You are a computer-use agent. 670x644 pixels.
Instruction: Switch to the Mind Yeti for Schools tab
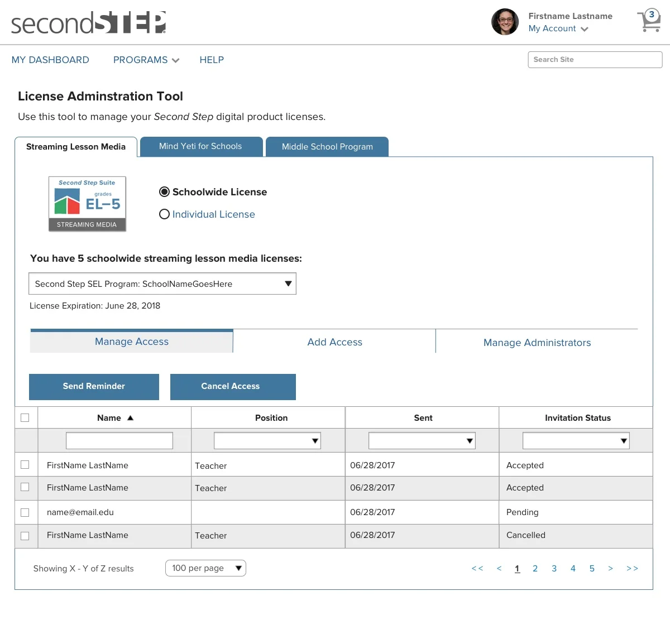click(200, 146)
